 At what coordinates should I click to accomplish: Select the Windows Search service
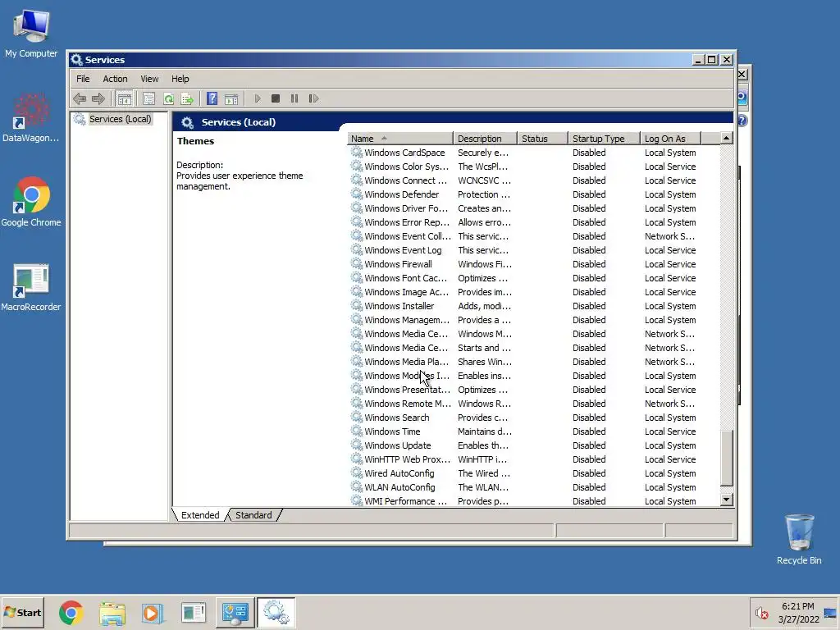tap(533, 418)
